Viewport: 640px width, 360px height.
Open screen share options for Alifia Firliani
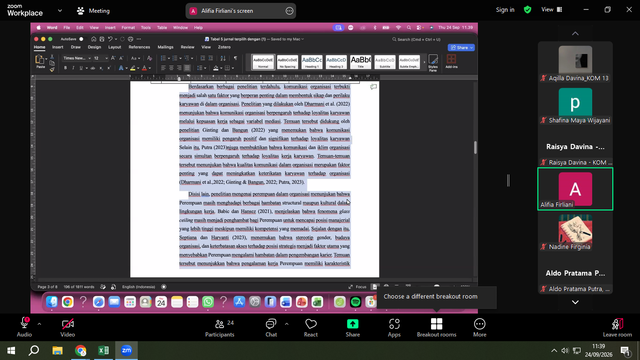(x=289, y=11)
